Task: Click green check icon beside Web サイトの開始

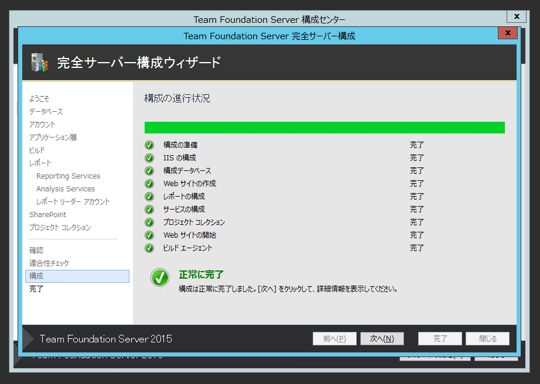Action: click(x=149, y=235)
